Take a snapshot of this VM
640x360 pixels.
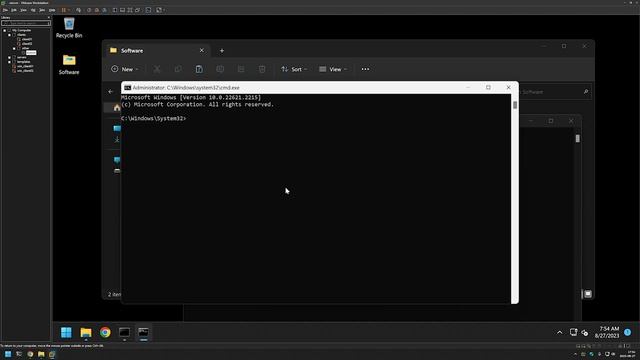[x=89, y=10]
